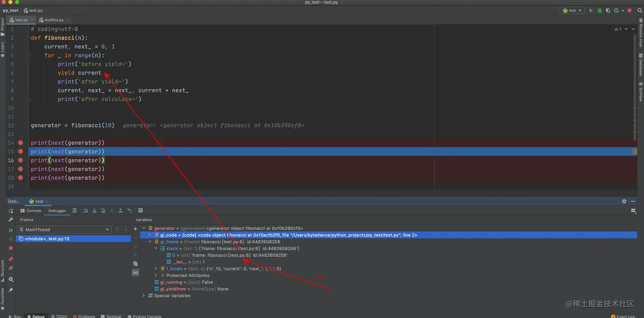
Task: Step into my code icon
Action: point(103,211)
